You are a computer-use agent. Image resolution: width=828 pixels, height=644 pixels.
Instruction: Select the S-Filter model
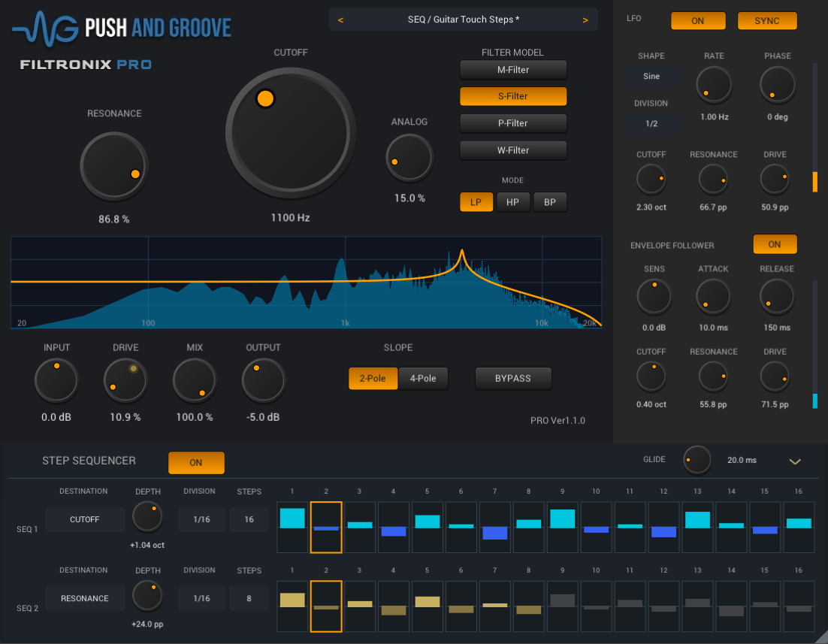click(x=513, y=96)
